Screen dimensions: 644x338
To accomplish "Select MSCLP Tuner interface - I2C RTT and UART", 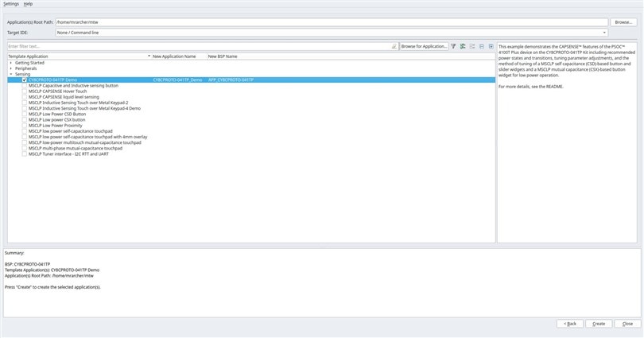I will (x=68, y=154).
